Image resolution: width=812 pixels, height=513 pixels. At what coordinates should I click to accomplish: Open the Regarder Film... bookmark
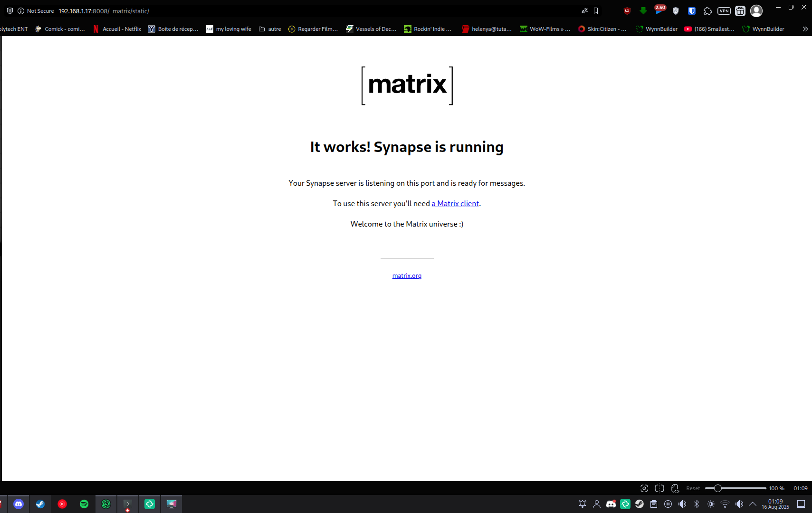click(313, 29)
